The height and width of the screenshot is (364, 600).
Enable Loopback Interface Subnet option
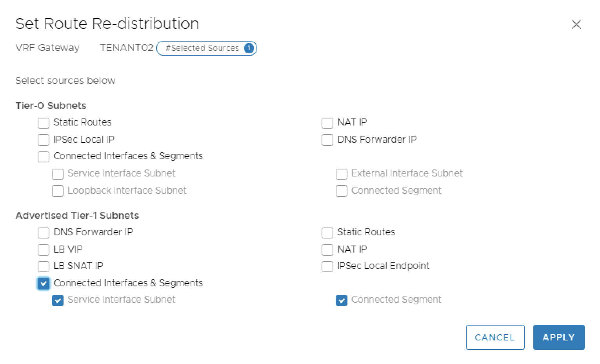tap(58, 191)
